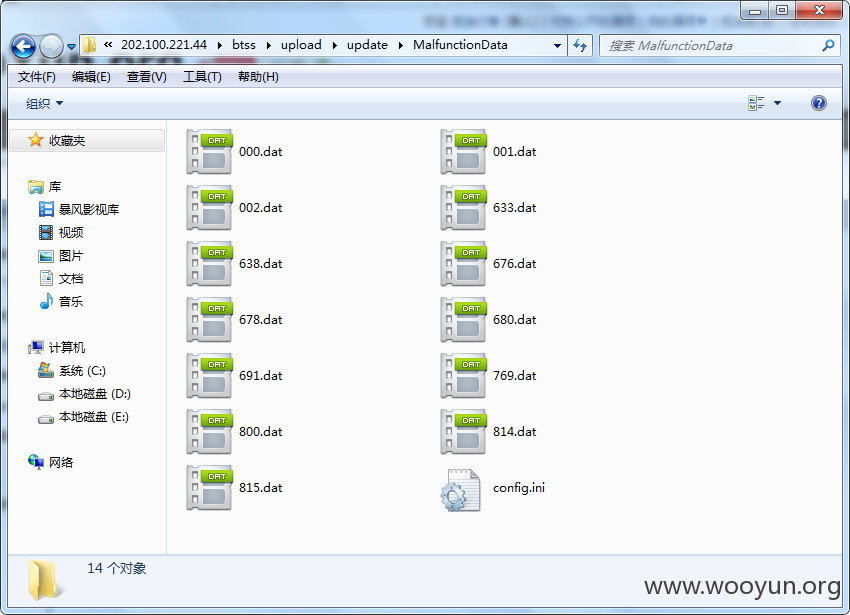Screen dimensions: 850x615
Task: Open the 系统 (C:) drive
Action: click(72, 370)
